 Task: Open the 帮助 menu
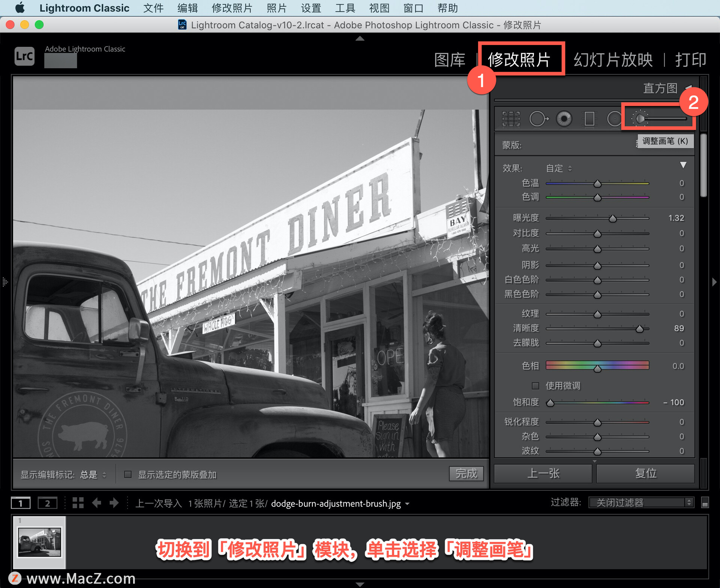[447, 8]
